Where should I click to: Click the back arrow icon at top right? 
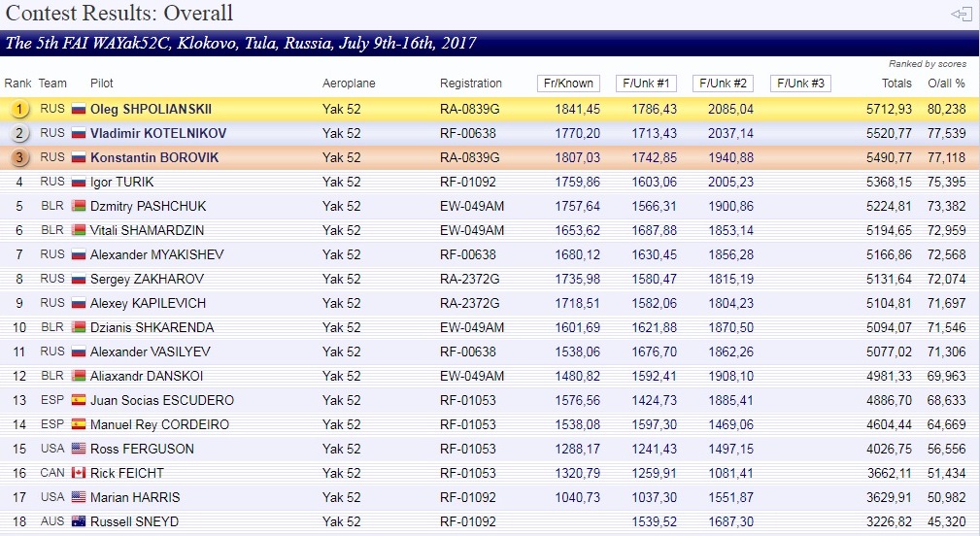tap(962, 14)
